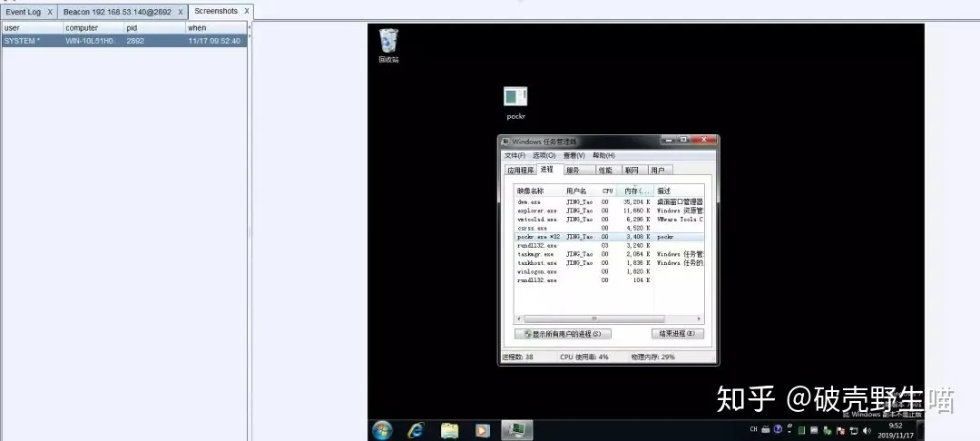Viewport: 980px width, 441px height.
Task: Click the 显示所有用户的进程 button
Action: tap(563, 334)
